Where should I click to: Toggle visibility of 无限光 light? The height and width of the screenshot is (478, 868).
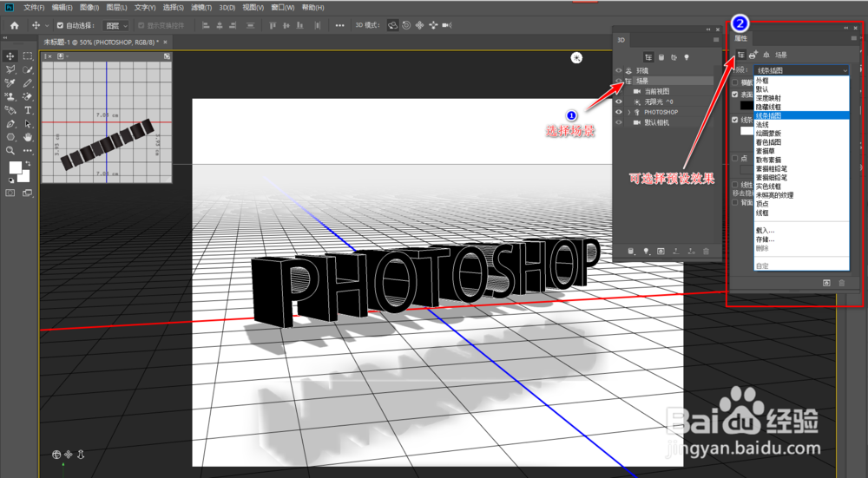[618, 101]
